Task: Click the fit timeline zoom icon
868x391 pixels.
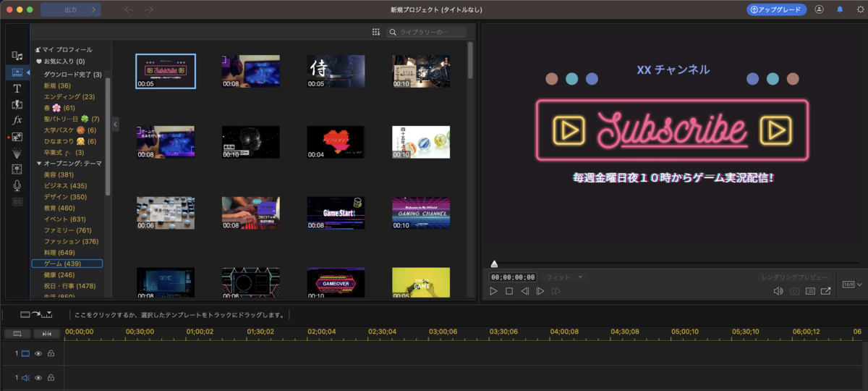Action: pos(47,333)
